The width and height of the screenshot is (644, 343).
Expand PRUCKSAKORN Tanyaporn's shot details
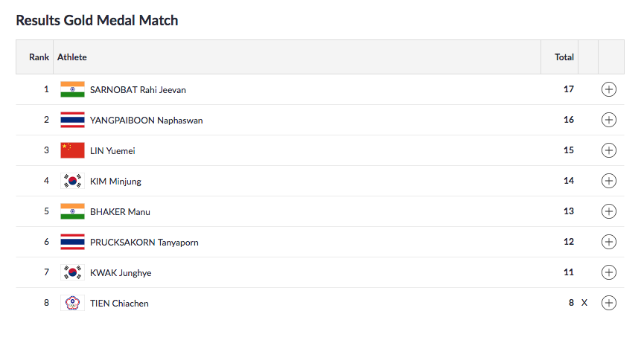click(x=608, y=242)
